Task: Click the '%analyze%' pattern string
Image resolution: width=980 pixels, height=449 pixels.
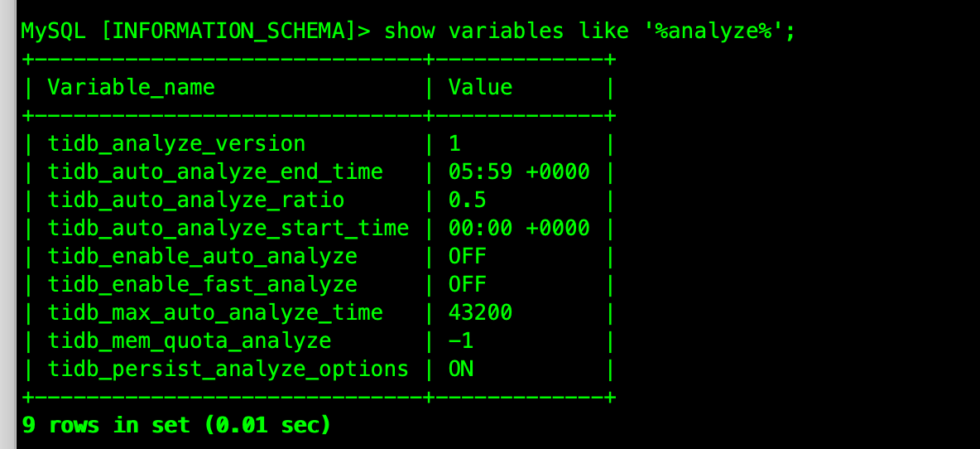Action: (719, 31)
